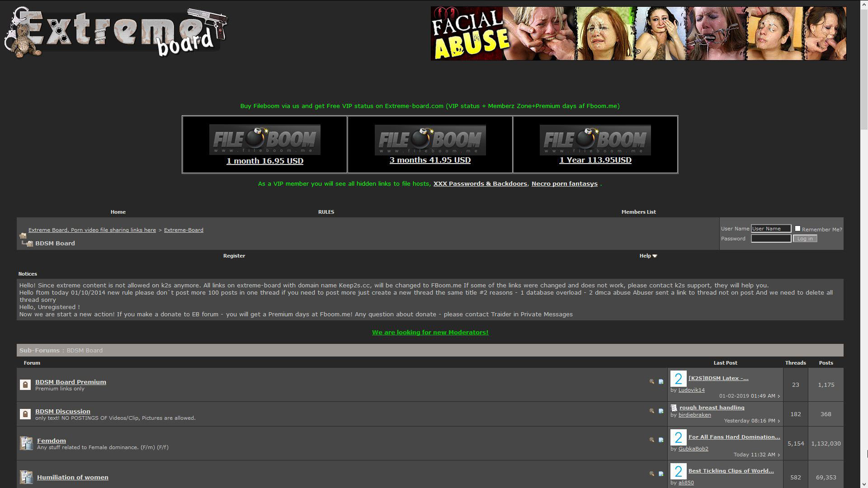The image size is (868, 488).
Task: Follow the '1 month 16.95 USD' link
Action: [x=265, y=161]
